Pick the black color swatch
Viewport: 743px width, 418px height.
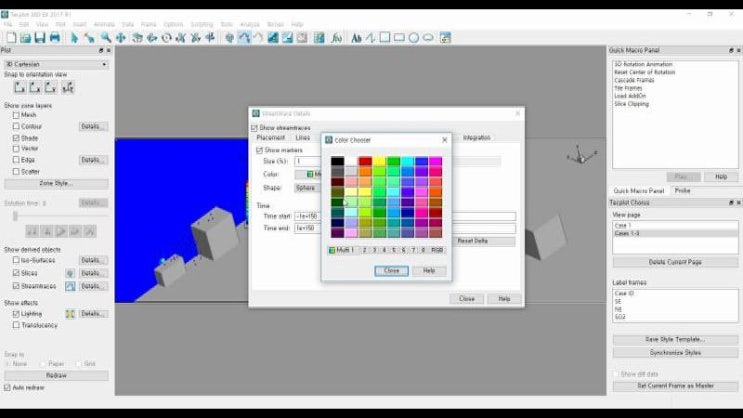pos(337,161)
